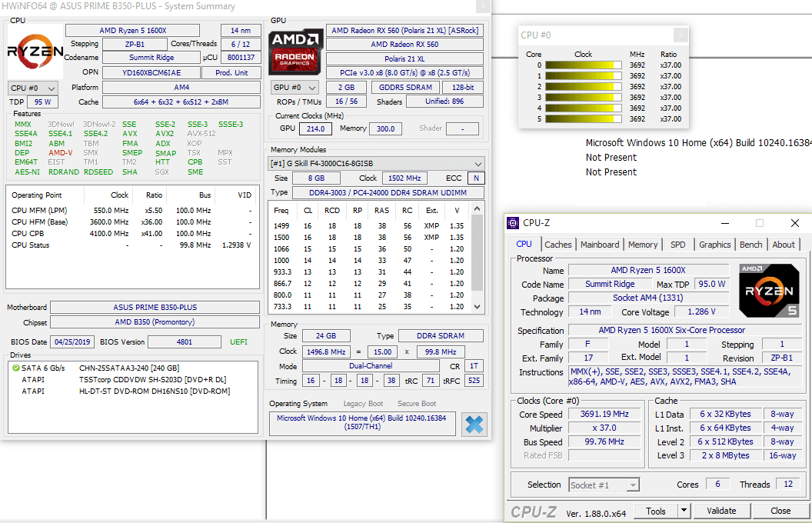Viewport: 812px width, 523px height.
Task: Click the Ryzen 5 logo in CPU-Z
Action: 768,291
